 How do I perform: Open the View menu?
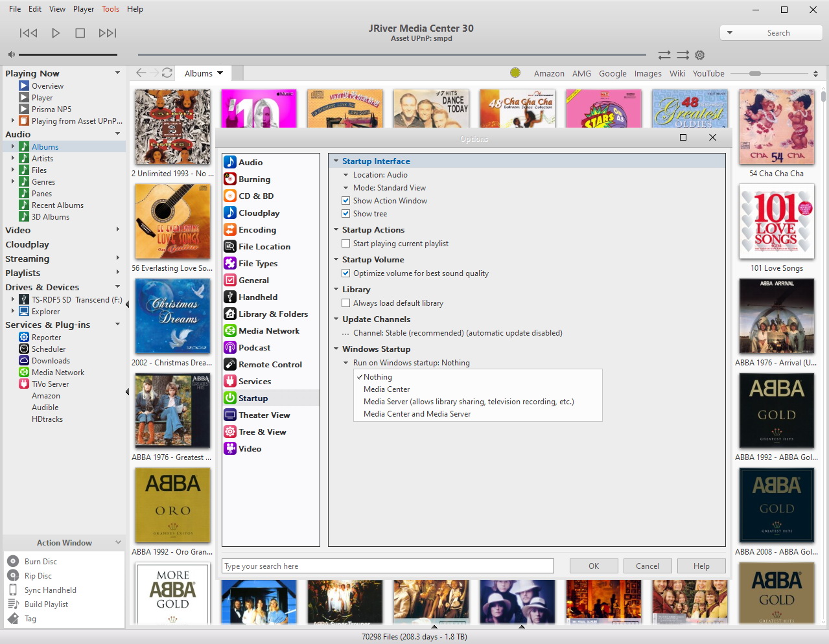[57, 9]
